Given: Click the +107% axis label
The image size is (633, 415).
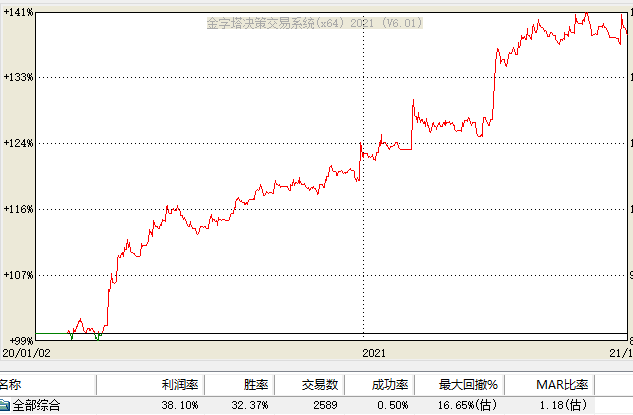Looking at the screenshot, I should 18,275.
